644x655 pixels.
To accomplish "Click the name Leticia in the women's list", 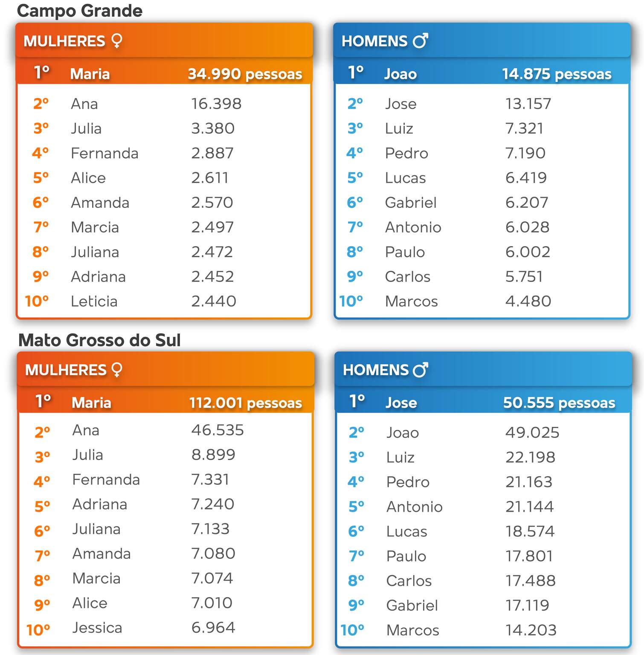I will click(94, 301).
